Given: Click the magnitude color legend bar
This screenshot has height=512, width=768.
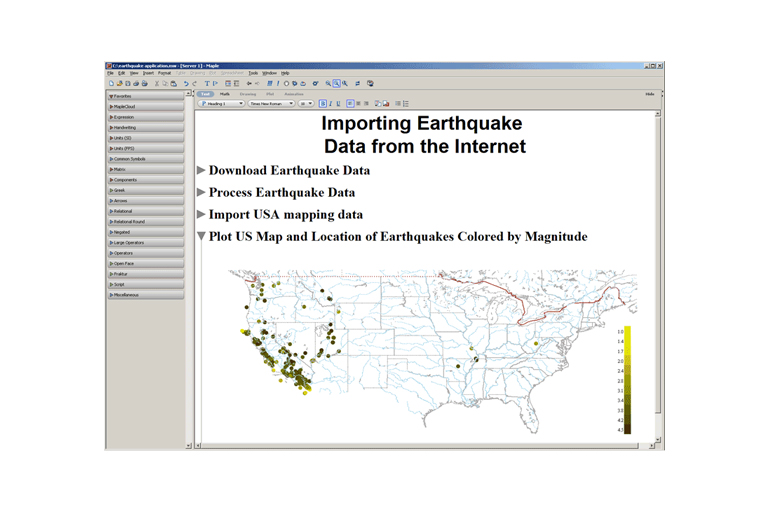Looking at the screenshot, I should click(x=626, y=380).
